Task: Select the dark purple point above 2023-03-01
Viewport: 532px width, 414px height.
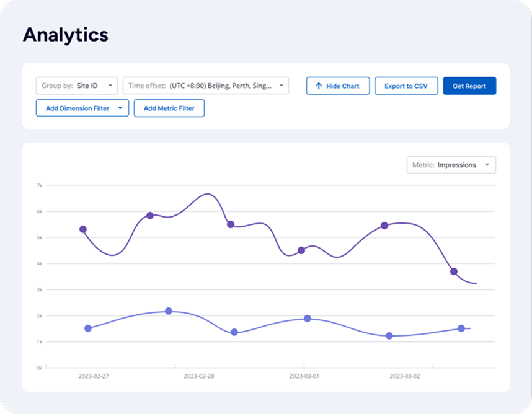Action: tap(301, 250)
